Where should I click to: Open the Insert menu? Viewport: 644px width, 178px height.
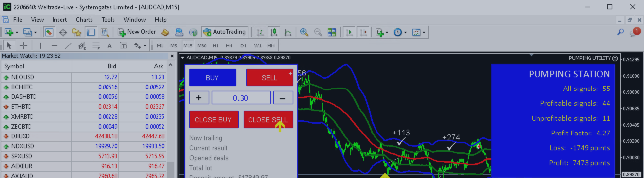[59, 20]
